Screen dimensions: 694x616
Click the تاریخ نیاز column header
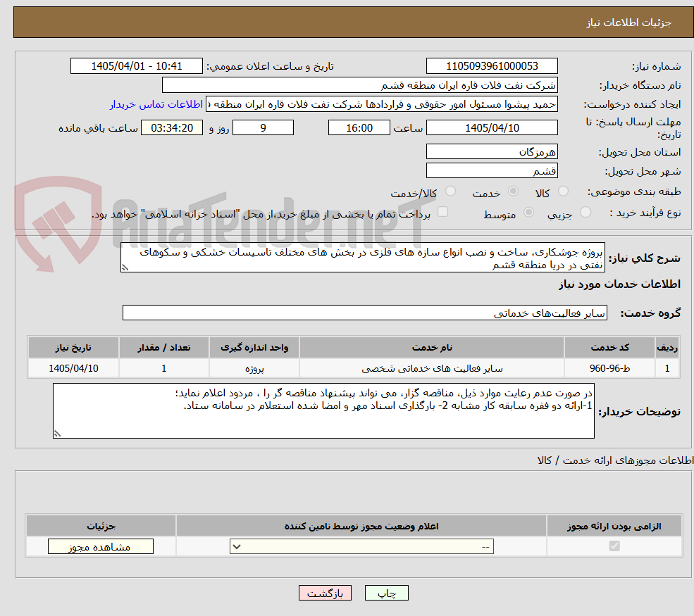click(73, 348)
